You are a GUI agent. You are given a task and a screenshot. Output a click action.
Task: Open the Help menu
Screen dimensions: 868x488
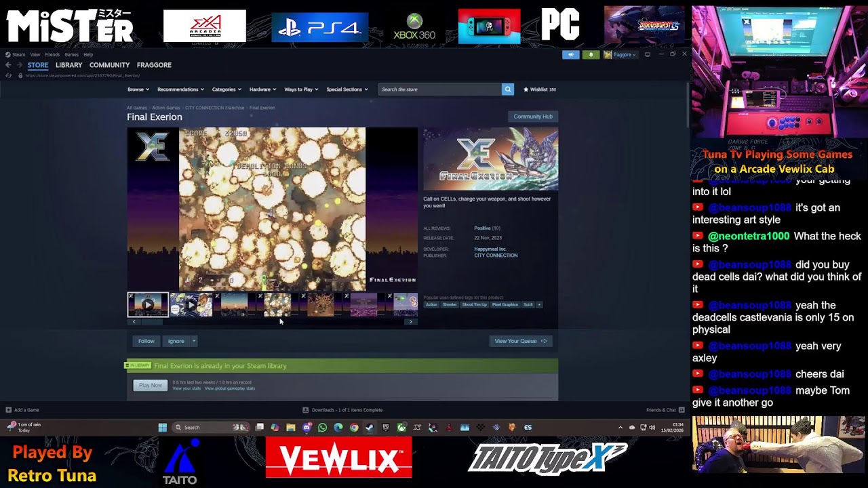(x=88, y=55)
